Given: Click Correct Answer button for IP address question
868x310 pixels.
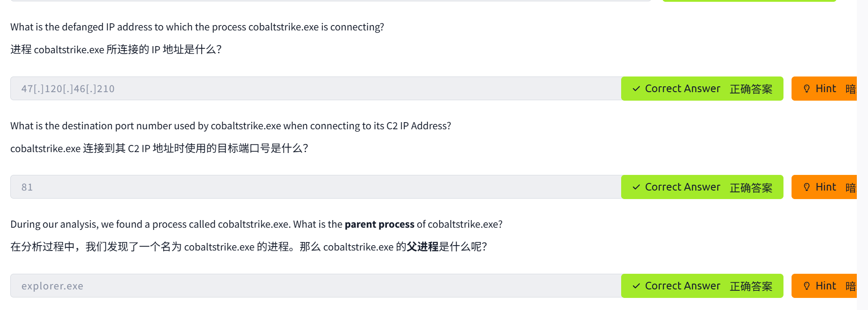Looking at the screenshot, I should (702, 89).
